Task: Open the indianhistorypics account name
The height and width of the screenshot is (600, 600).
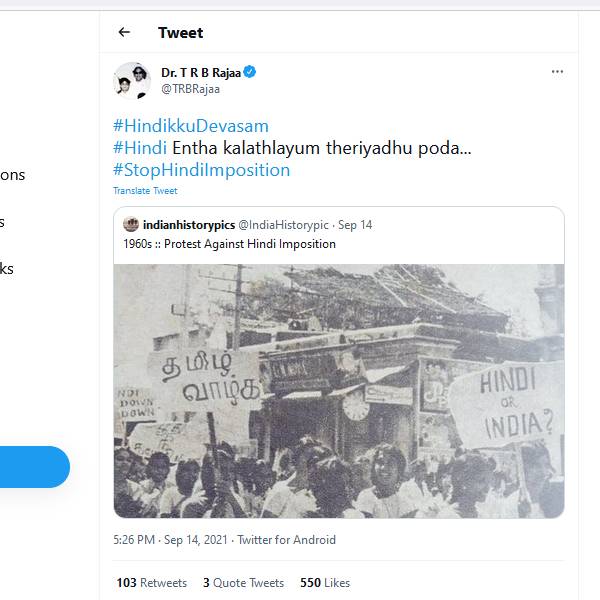Action: [x=188, y=225]
